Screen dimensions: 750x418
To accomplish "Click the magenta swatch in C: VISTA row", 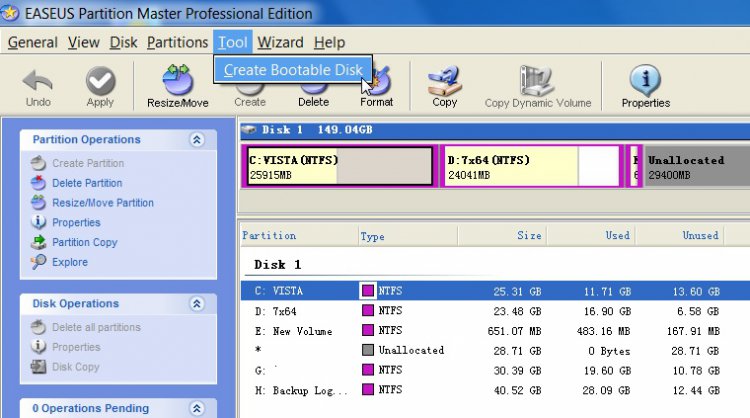I will pos(367,291).
